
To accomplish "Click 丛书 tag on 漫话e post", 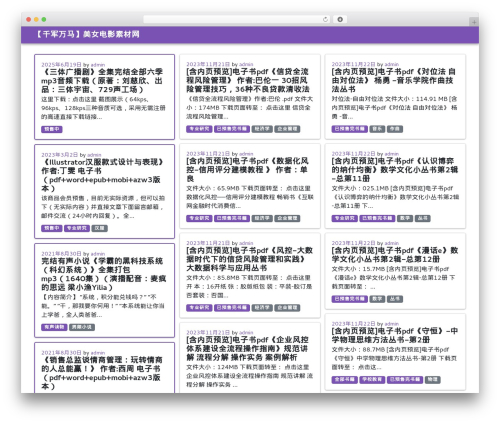I will [395, 299].
